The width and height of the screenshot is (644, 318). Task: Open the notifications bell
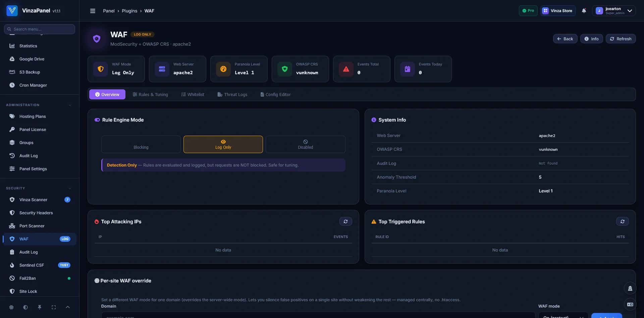click(584, 11)
